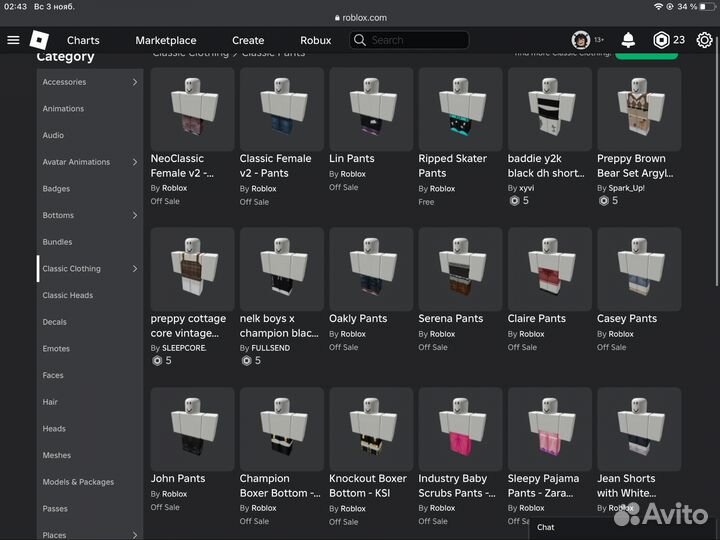
Task: Open the Ripped Skater Pants thumbnail
Action: [460, 109]
